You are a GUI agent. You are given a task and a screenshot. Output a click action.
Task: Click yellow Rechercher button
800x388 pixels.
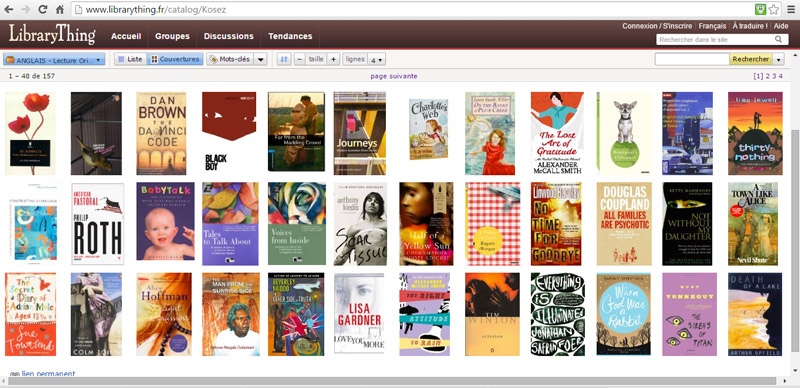tap(751, 59)
